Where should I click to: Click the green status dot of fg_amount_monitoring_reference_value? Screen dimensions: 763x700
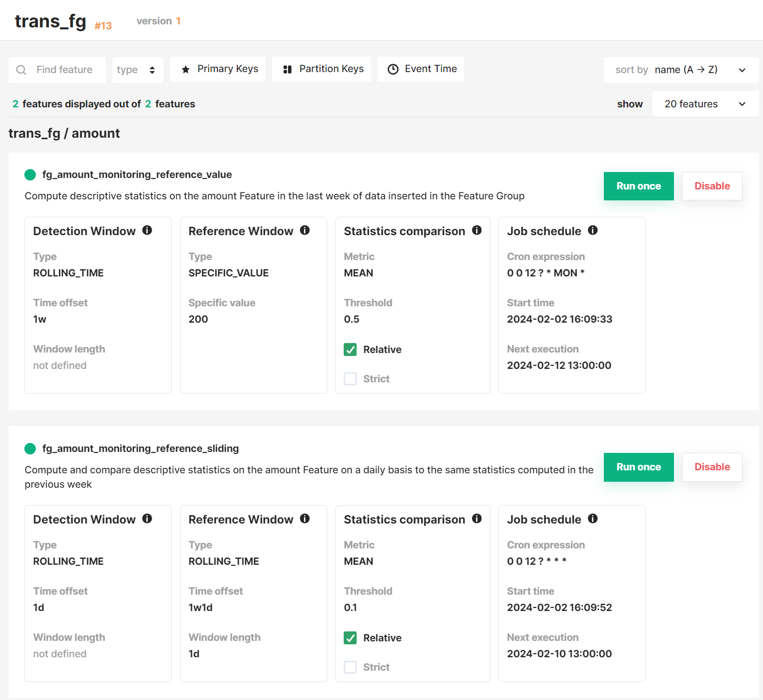[30, 175]
